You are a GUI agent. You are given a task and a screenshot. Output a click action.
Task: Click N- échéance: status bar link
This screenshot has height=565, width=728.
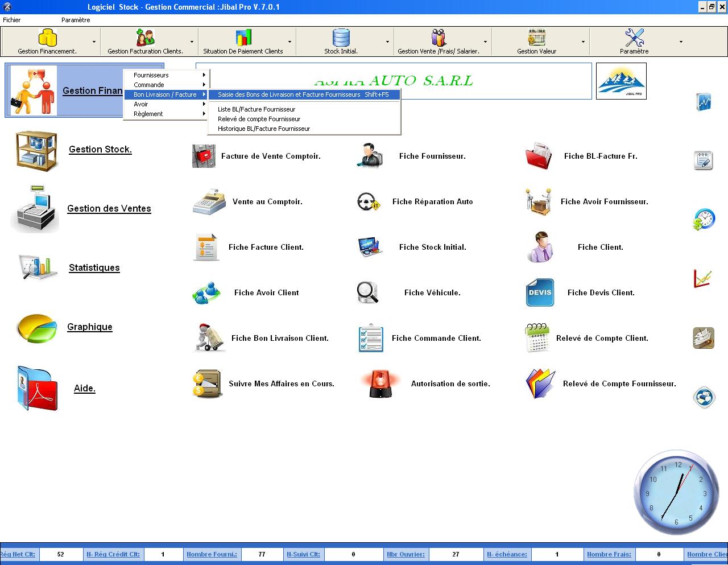507,554
